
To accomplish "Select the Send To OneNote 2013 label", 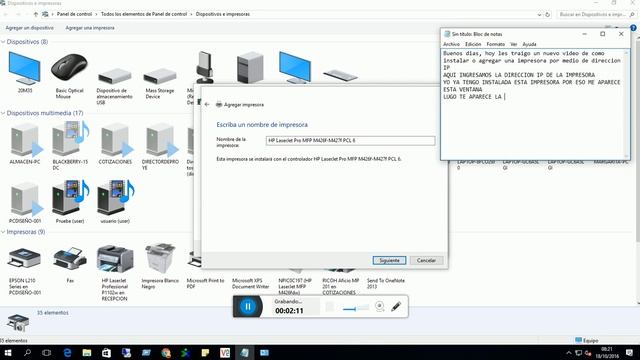I will (386, 284).
